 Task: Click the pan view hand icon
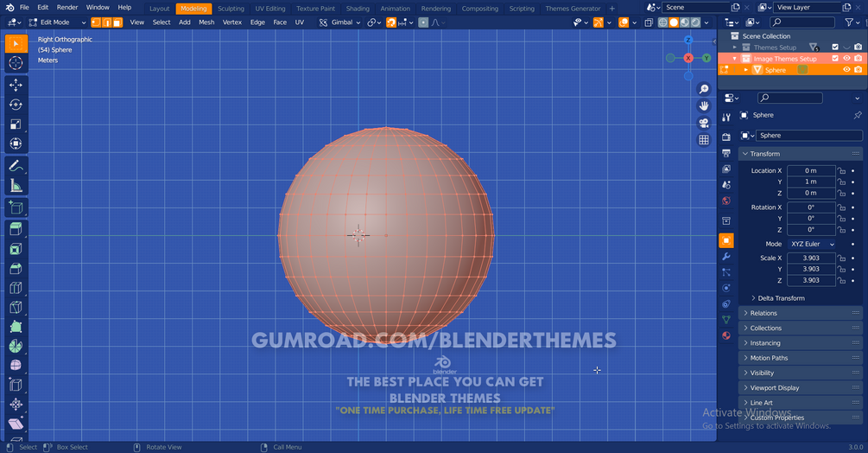pos(704,105)
